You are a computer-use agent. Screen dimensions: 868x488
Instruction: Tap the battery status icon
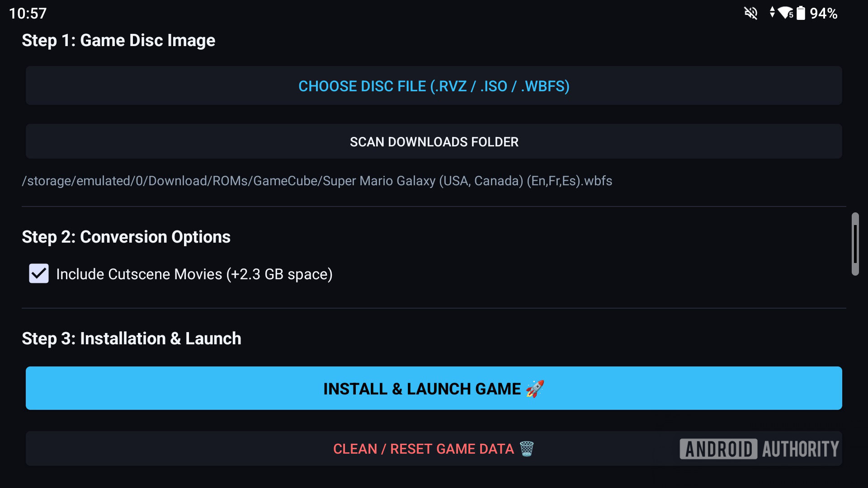tap(801, 13)
